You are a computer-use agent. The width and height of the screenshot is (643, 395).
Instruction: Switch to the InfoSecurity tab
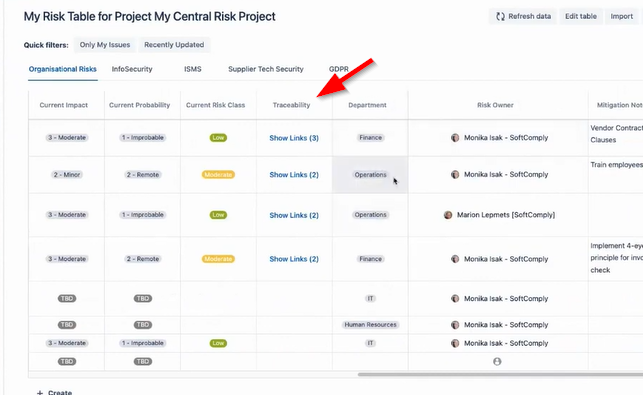pyautogui.click(x=132, y=69)
